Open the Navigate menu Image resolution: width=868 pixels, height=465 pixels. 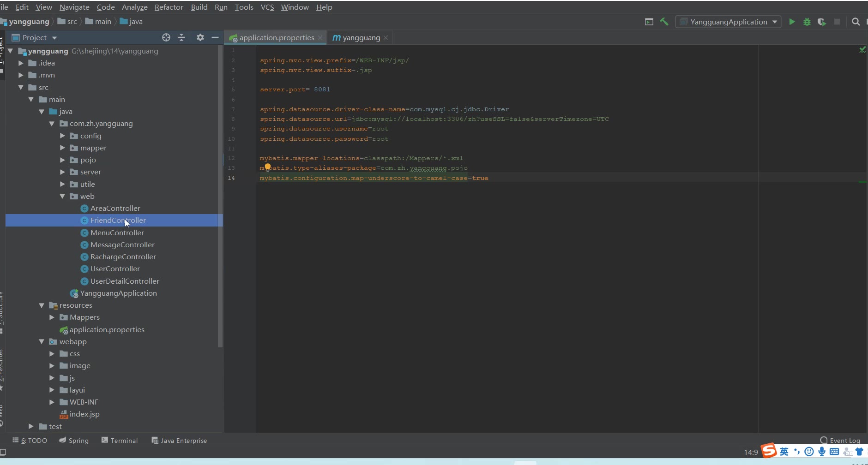click(x=74, y=7)
